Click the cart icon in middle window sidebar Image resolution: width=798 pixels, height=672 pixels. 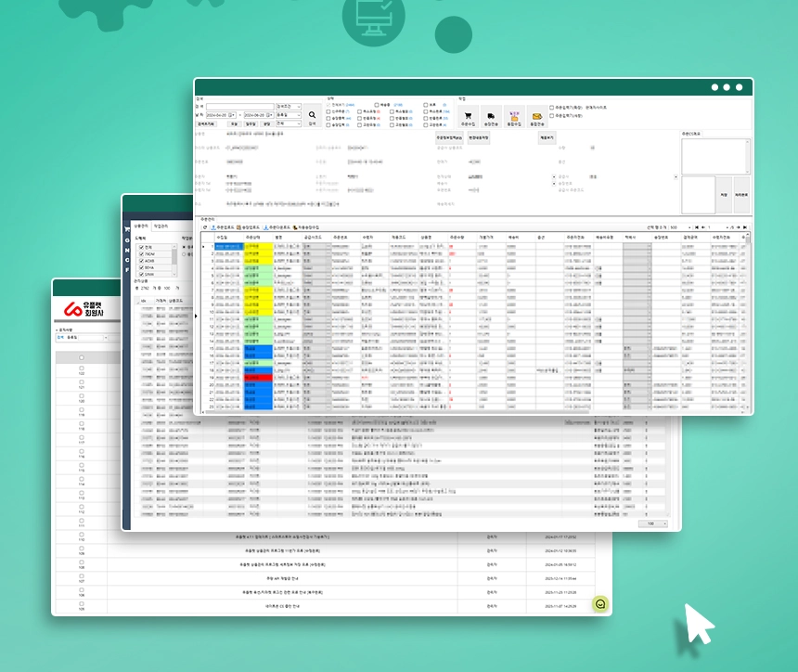point(127,229)
